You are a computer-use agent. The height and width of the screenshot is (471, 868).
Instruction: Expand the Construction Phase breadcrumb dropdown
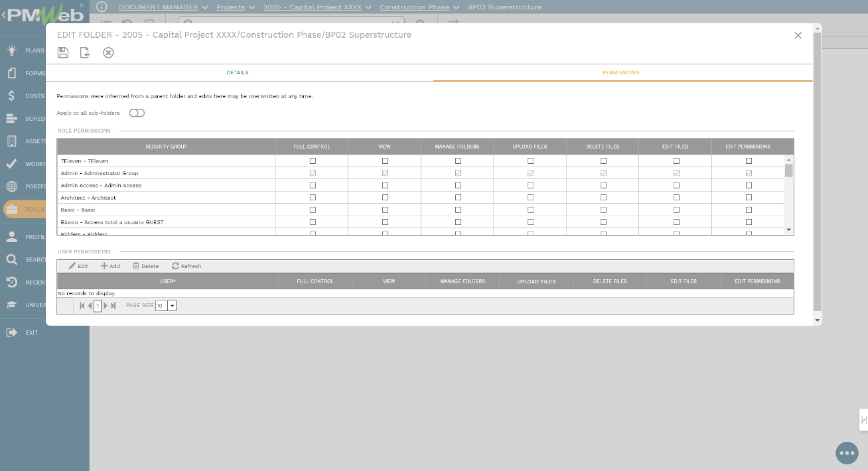455,7
